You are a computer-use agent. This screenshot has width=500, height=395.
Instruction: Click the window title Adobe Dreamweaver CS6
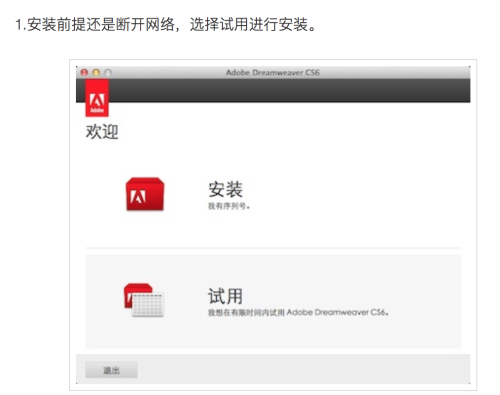pos(273,72)
